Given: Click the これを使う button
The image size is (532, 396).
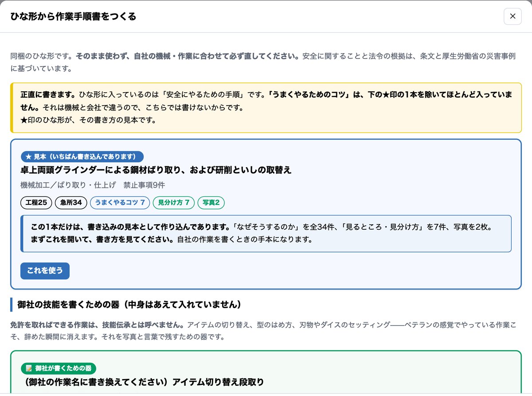Looking at the screenshot, I should click(45, 271).
